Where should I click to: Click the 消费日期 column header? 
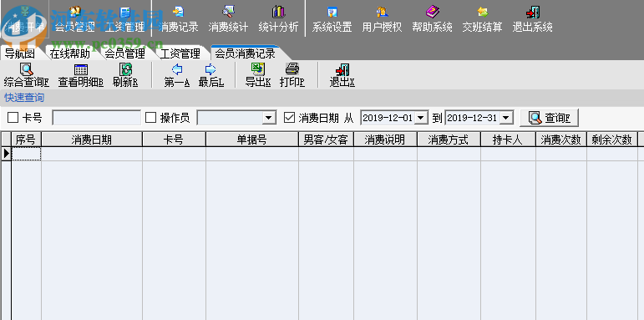click(x=92, y=140)
